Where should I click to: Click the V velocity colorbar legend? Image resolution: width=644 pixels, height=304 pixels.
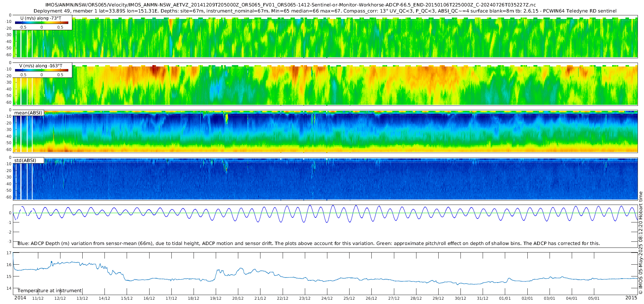[x=43, y=70]
